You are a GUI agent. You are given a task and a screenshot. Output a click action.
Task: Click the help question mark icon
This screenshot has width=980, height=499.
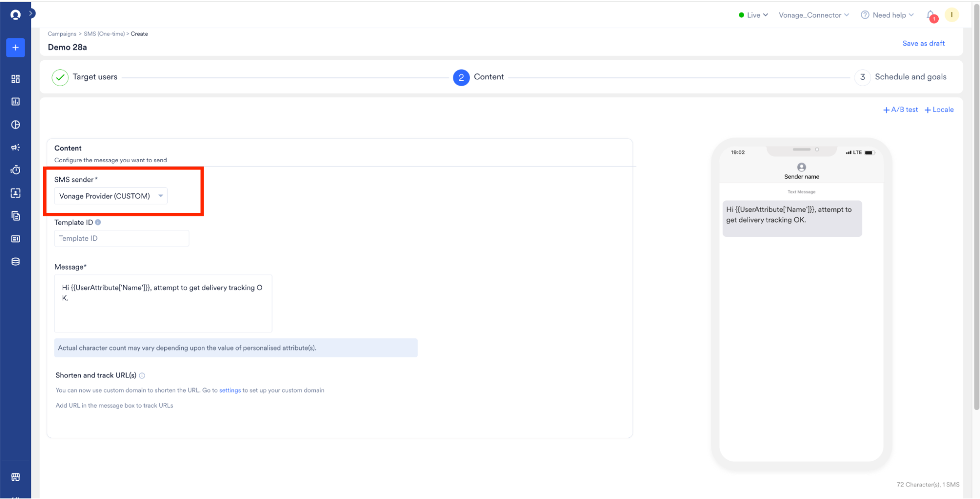(865, 15)
